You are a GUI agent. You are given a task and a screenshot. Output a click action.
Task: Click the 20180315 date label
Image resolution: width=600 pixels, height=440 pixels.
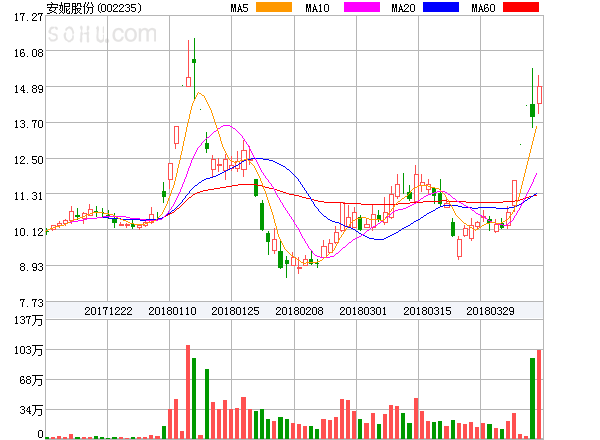coord(427,311)
